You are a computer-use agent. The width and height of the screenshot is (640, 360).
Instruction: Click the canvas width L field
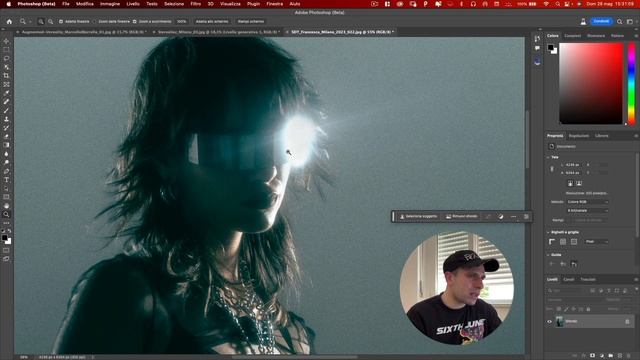click(572, 165)
